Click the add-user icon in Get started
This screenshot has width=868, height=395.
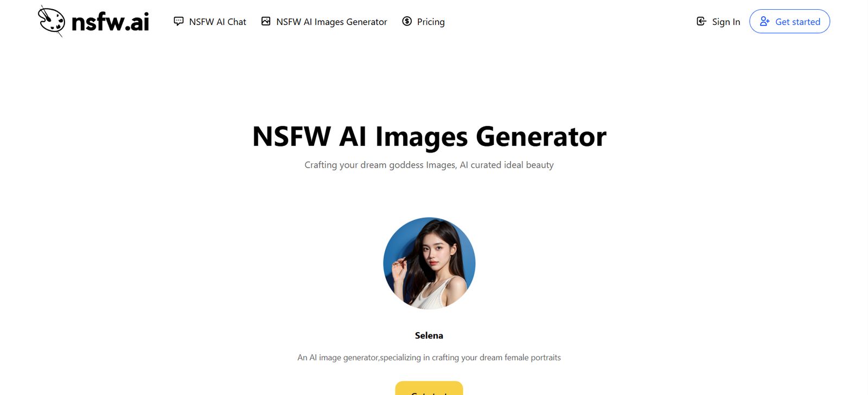764,21
